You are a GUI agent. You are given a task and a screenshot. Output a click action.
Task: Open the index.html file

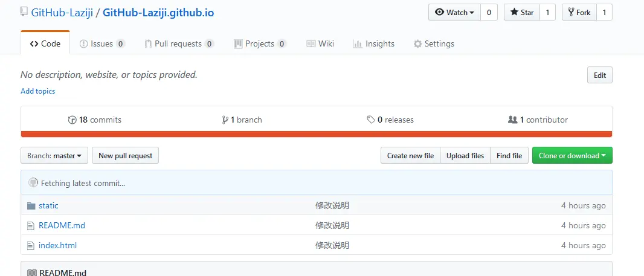57,246
